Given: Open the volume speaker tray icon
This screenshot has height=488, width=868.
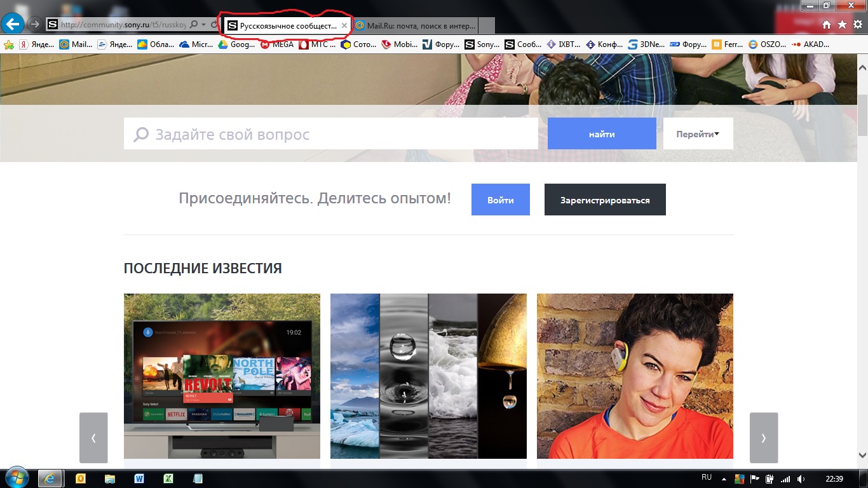Looking at the screenshot, I should point(801,478).
